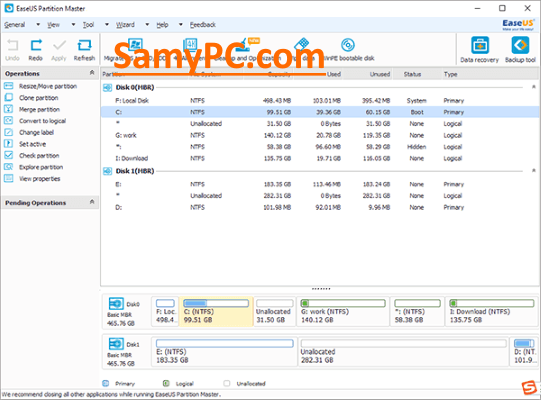Collapse the Disk 0(MBR) group in list
The width and height of the screenshot is (541, 400).
[x=533, y=87]
